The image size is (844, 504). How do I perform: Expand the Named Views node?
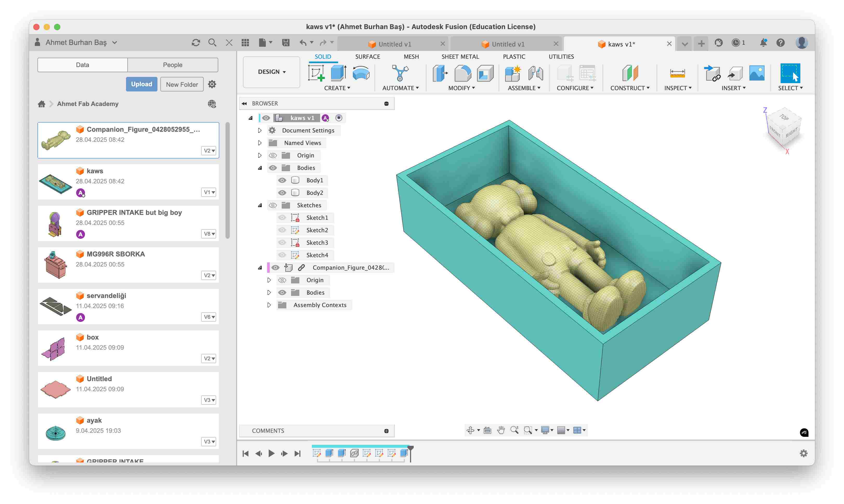coord(260,143)
